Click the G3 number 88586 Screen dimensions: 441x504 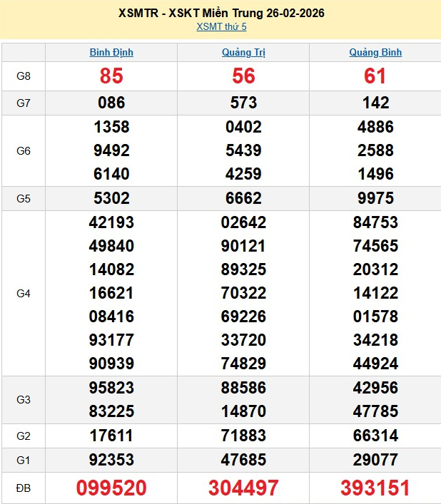point(243,388)
